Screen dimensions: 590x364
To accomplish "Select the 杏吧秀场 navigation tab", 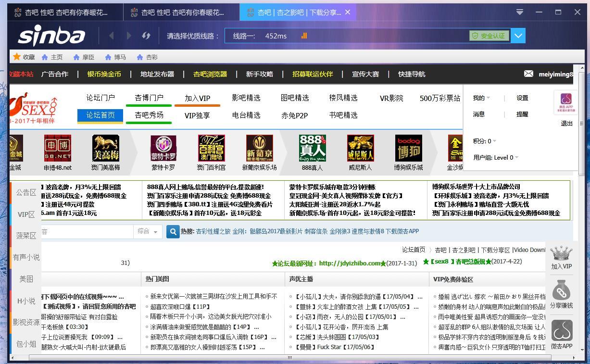I will click(149, 115).
